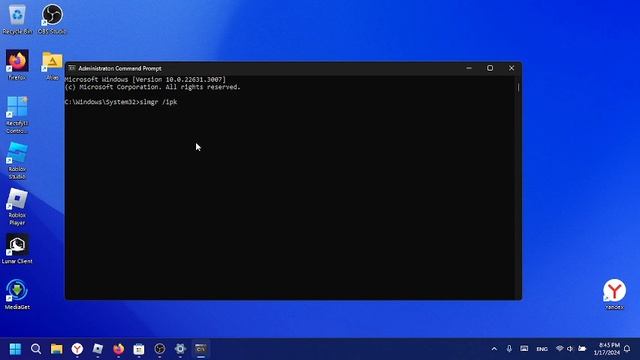Open the touch keyboard tray icon
640x360 pixels.
click(524, 349)
